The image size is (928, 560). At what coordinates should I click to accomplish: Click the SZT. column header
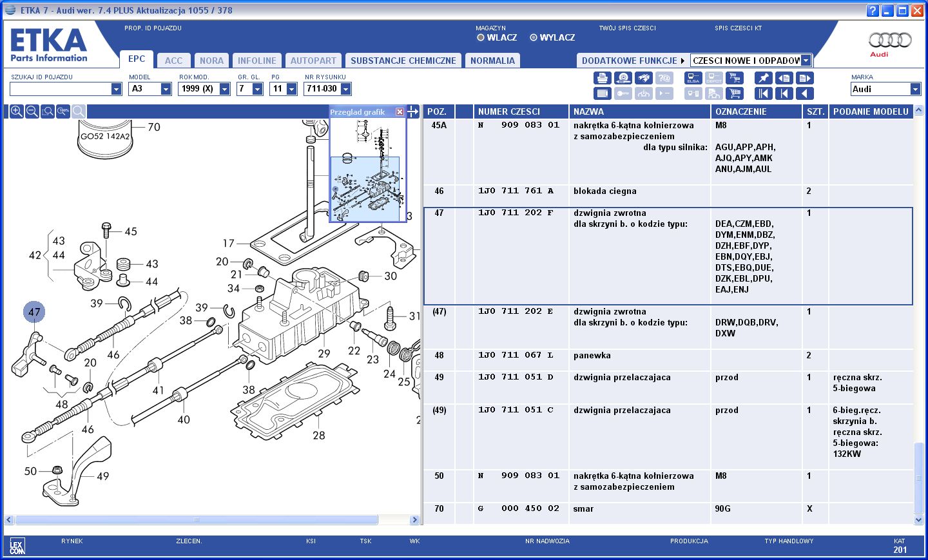815,111
